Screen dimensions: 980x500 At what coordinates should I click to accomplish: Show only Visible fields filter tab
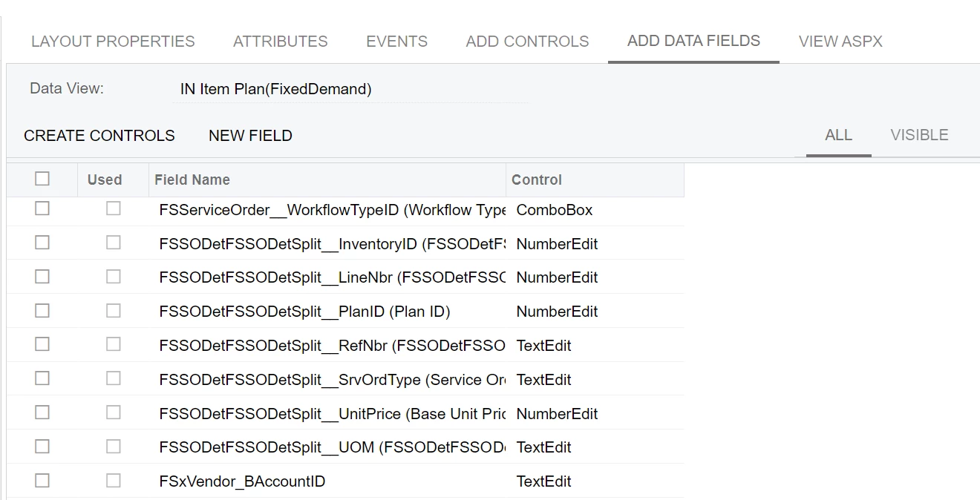919,135
